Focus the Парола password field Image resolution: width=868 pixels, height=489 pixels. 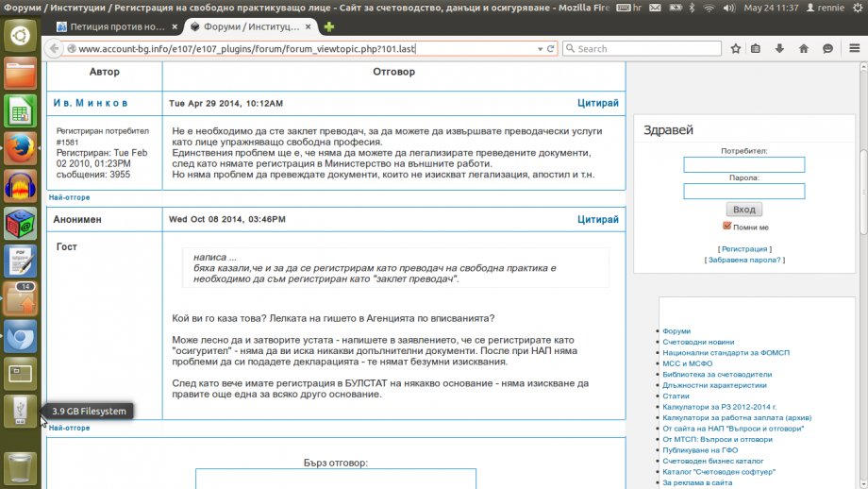(744, 191)
